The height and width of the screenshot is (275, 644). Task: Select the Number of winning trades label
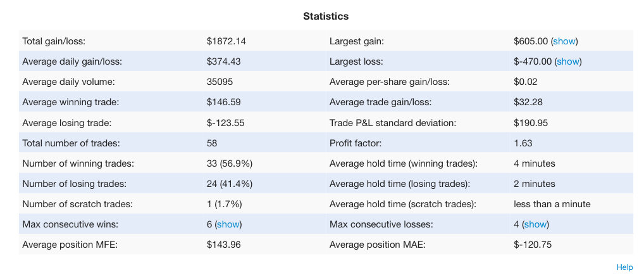[78, 163]
